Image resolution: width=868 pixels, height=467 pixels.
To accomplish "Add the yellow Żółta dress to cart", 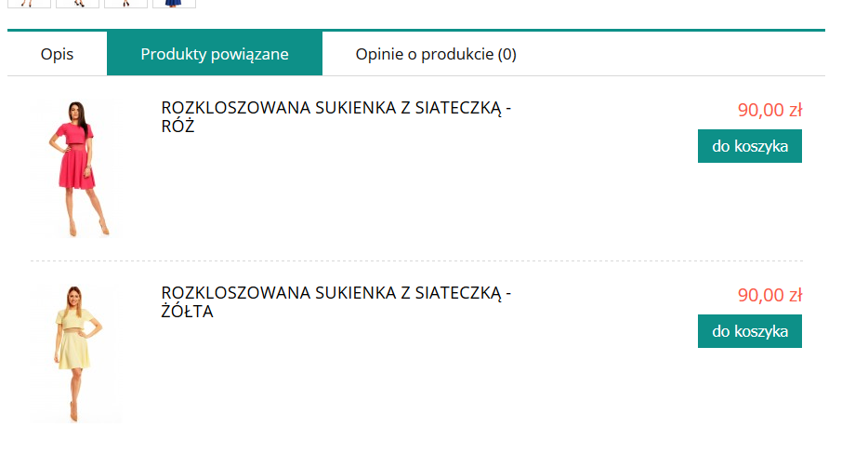I will coord(750,331).
